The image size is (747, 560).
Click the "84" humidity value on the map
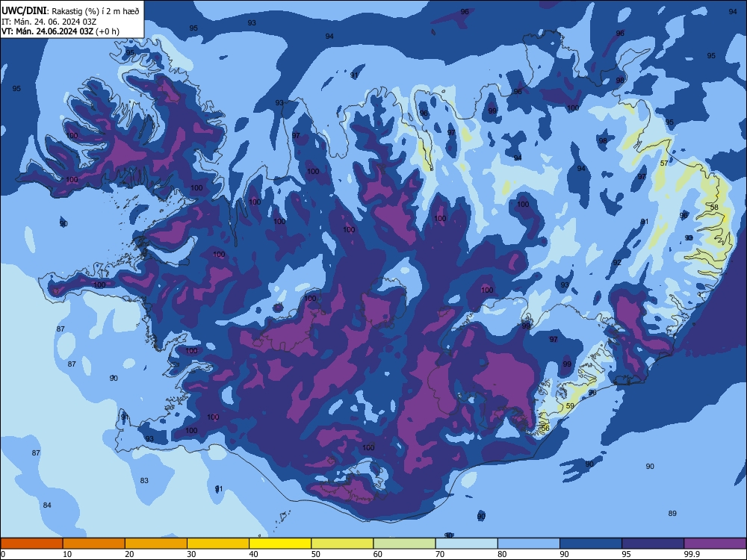tap(47, 505)
